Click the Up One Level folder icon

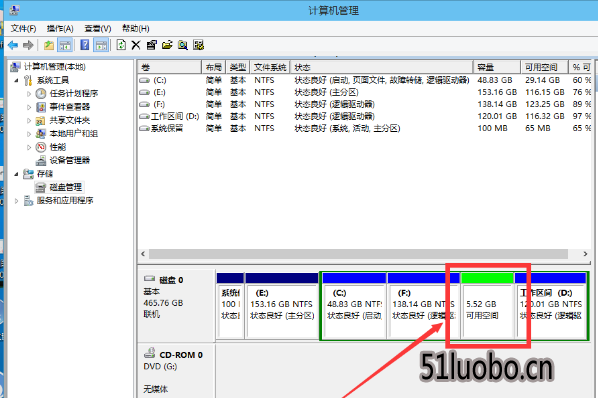[49, 45]
